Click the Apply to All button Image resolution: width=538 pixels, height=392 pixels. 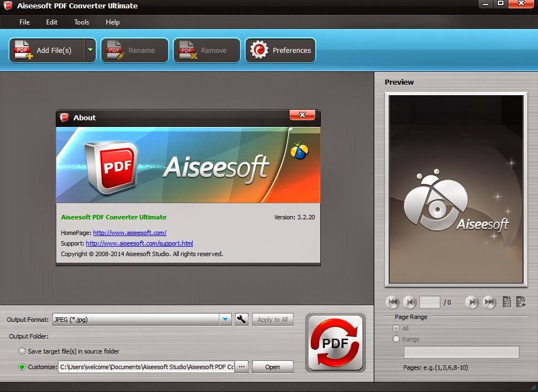point(273,319)
